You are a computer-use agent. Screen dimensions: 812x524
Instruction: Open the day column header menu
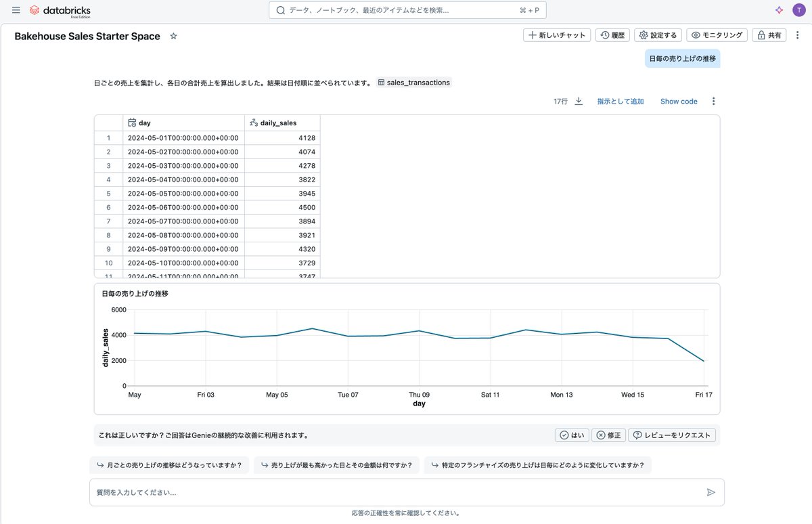click(142, 123)
